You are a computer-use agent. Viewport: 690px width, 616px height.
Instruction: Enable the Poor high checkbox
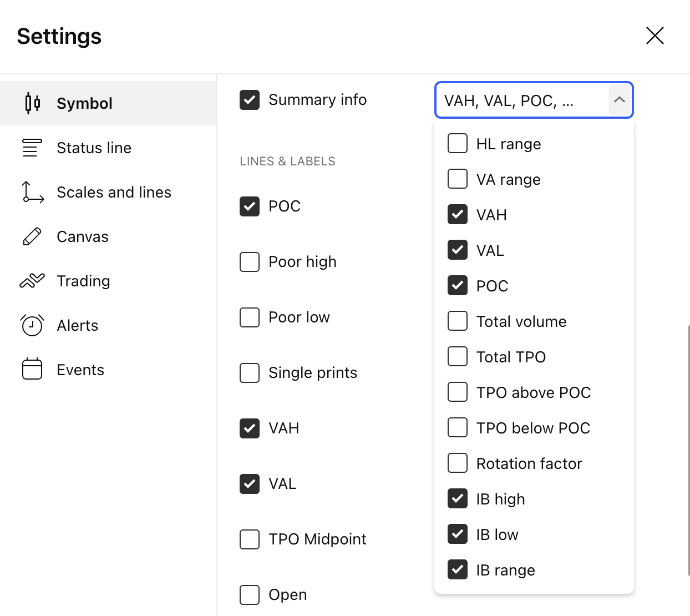point(250,262)
